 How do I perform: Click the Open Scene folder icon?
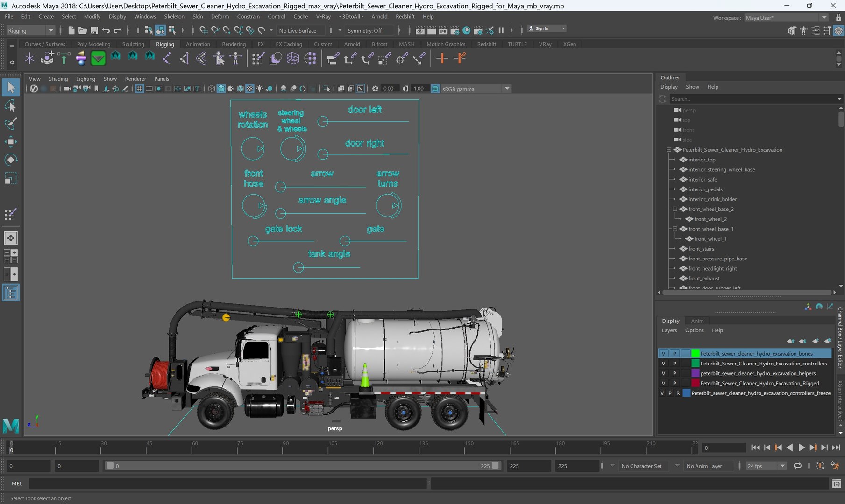[x=83, y=30]
